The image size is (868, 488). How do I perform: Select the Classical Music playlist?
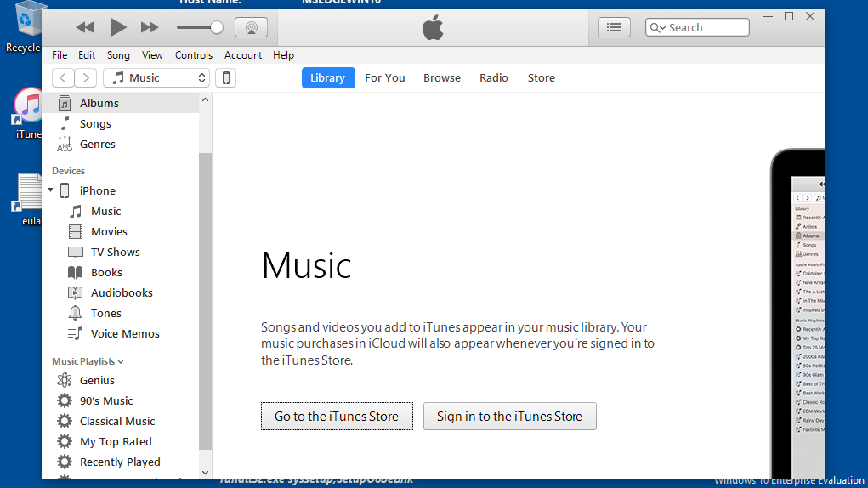(x=120, y=421)
